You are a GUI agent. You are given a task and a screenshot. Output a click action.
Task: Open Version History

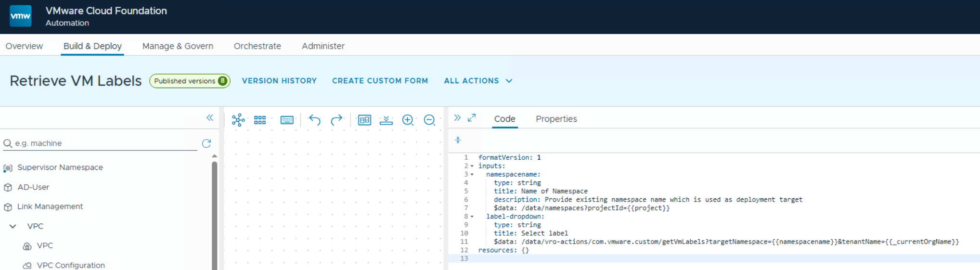(279, 81)
